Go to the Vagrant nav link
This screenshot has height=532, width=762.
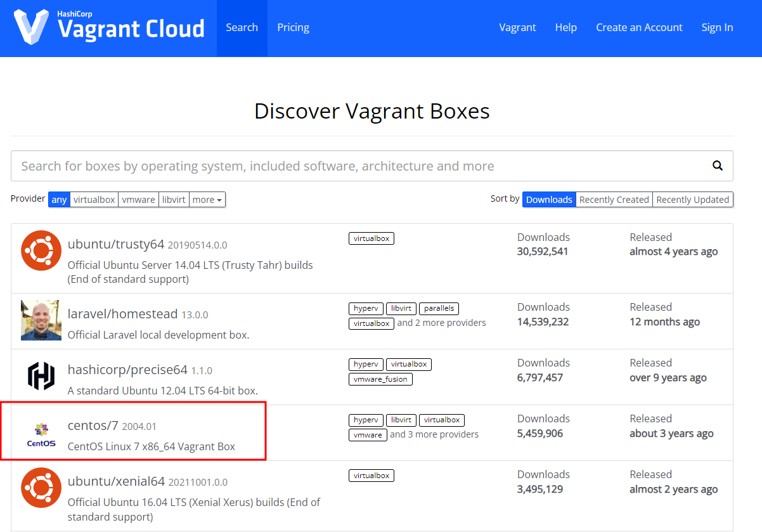517,27
